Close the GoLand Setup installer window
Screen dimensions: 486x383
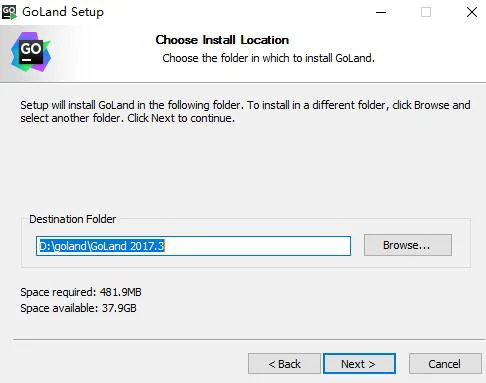tap(471, 12)
